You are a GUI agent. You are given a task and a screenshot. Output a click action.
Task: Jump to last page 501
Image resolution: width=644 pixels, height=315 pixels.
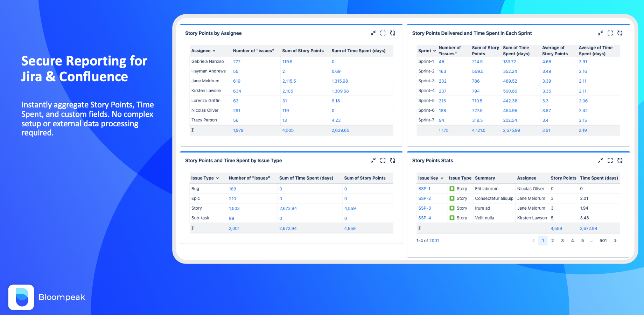(603, 240)
